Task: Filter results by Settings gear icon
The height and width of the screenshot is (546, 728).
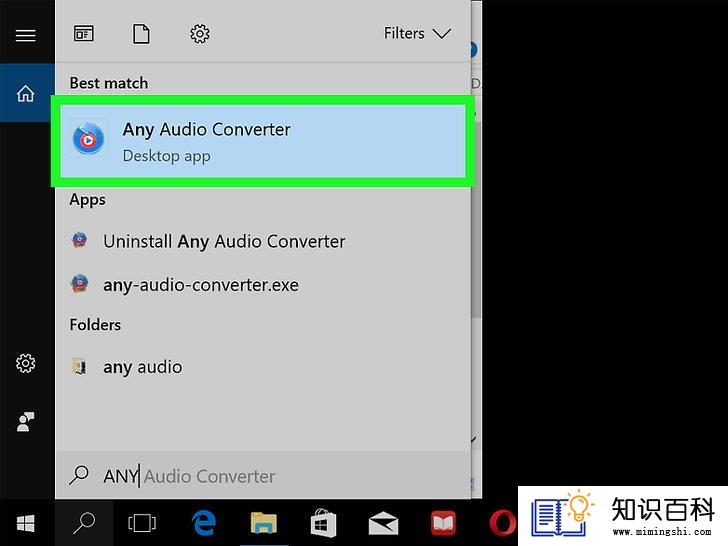Action: (x=200, y=34)
